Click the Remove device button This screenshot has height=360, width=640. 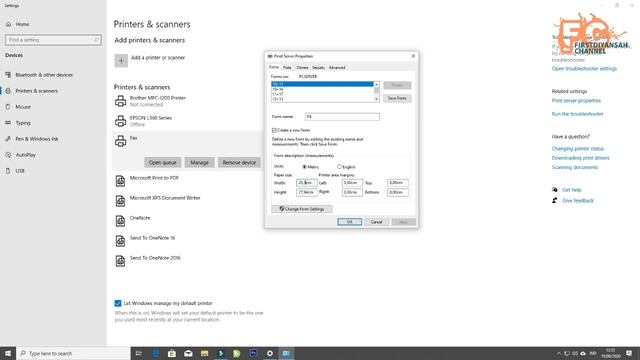[239, 162]
